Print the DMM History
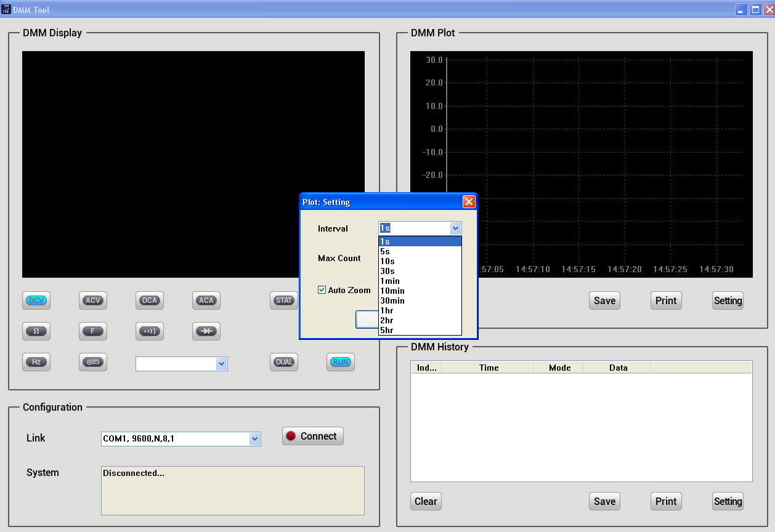The height and width of the screenshot is (532, 775). [666, 501]
